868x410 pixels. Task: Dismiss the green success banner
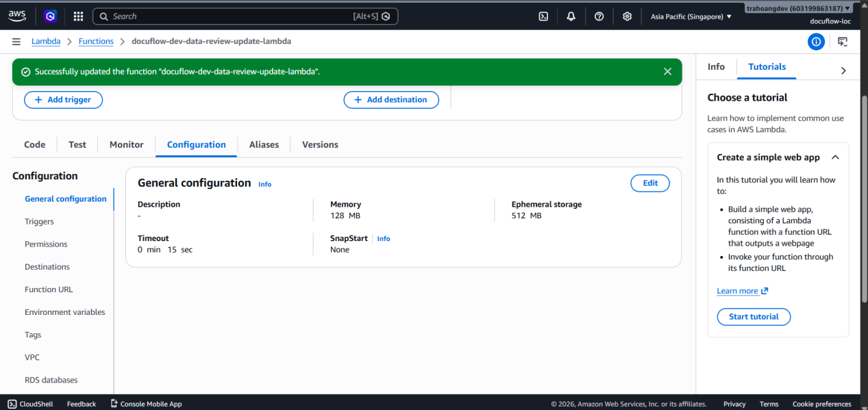tap(667, 71)
